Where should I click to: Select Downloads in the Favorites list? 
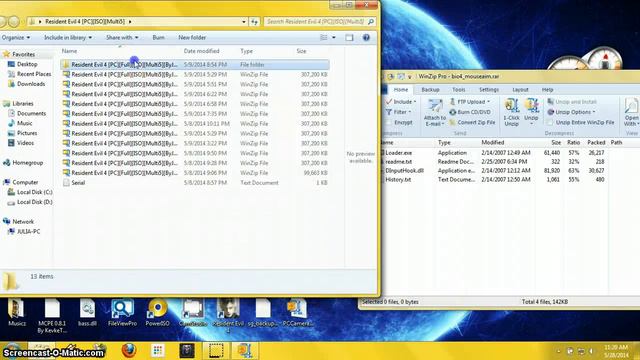[31, 84]
